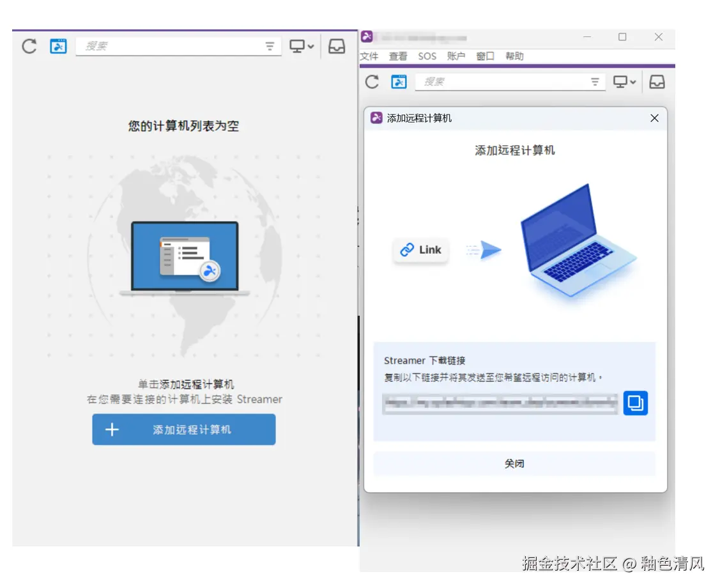Open the 文件 menu
The height and width of the screenshot is (588, 720).
click(369, 56)
